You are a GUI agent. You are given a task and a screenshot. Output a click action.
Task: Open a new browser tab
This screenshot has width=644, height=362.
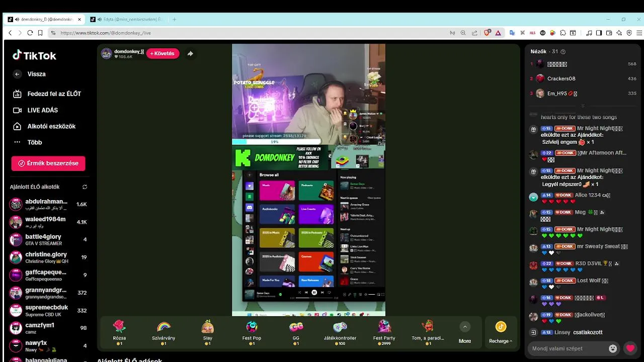(x=175, y=20)
